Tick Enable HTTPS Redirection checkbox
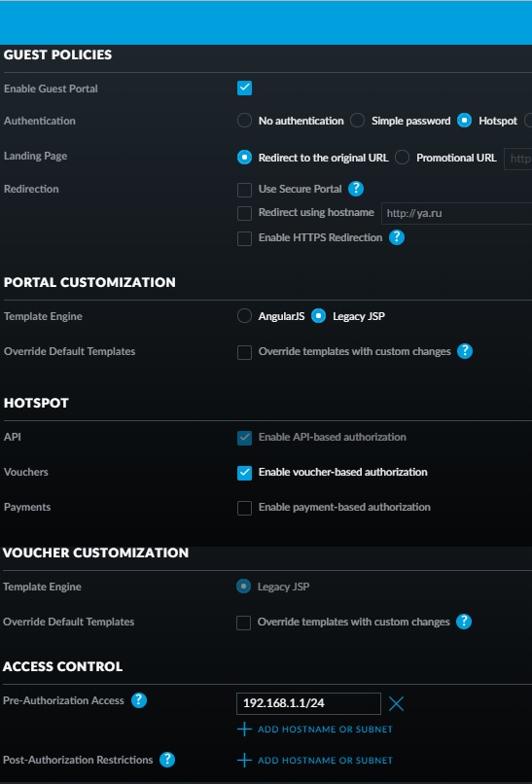The height and width of the screenshot is (784, 532). tap(244, 238)
